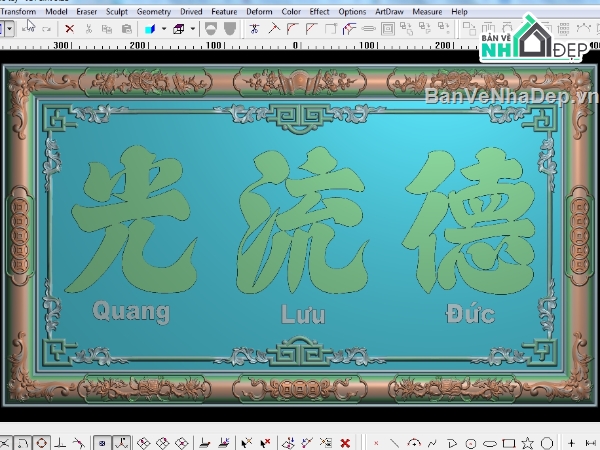This screenshot has width=600, height=450.
Task: Toggle the circle snap mode button
Action: click(41, 443)
